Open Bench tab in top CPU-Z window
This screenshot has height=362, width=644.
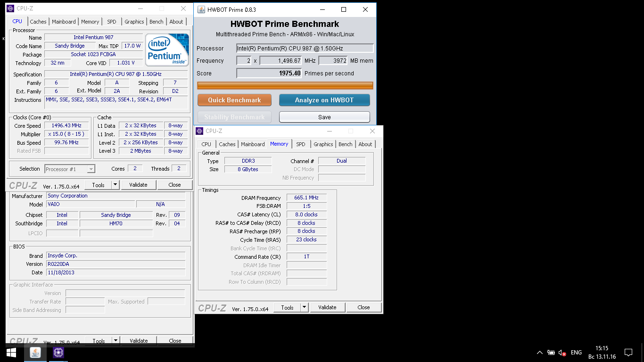tap(157, 22)
